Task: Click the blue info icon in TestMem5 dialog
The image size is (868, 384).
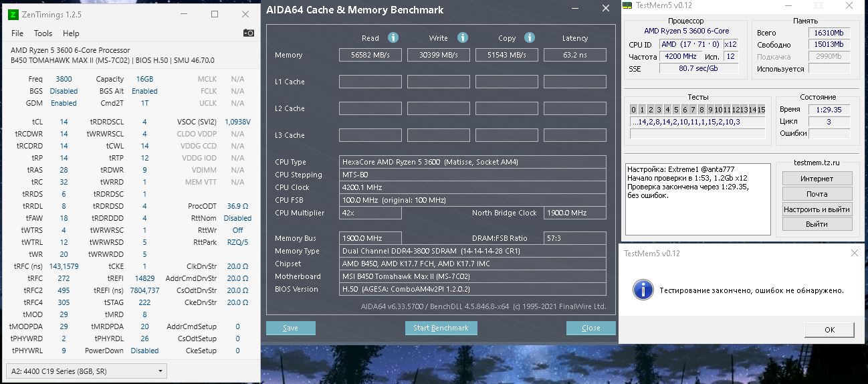Action: [643, 290]
